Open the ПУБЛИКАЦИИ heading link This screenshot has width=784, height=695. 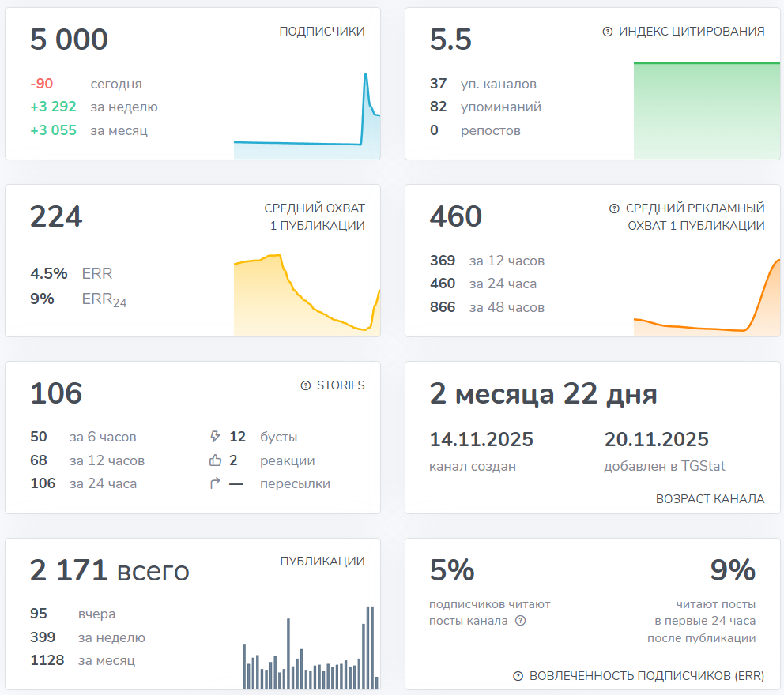pos(322,562)
